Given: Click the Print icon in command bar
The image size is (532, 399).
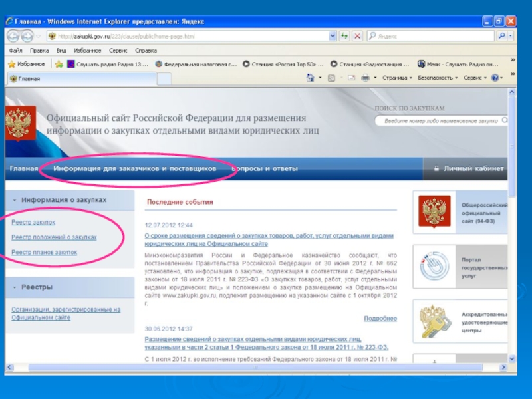Looking at the screenshot, I should pyautogui.click(x=365, y=78).
